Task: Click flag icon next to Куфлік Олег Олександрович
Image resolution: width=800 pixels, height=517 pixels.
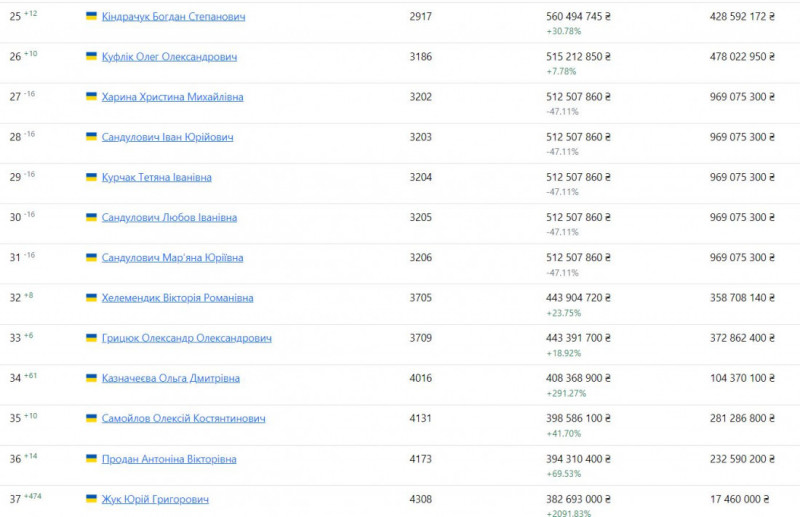Action: (91, 57)
